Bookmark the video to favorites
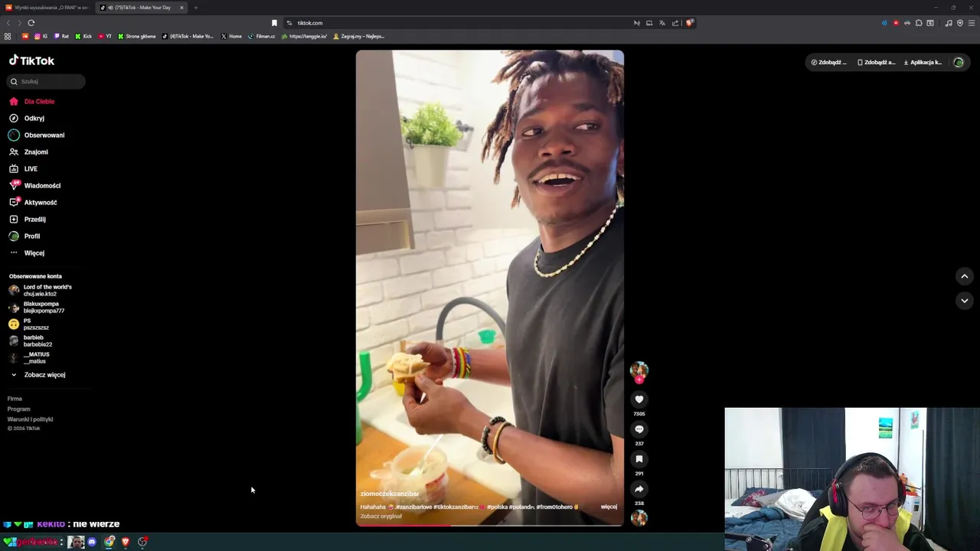Viewport: 980px width, 551px height. pos(639,459)
